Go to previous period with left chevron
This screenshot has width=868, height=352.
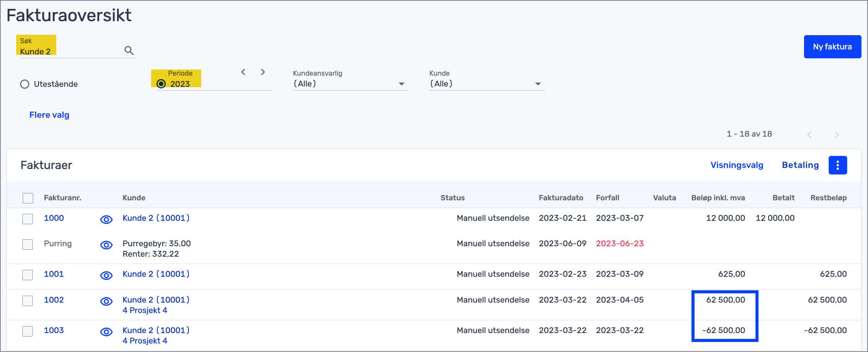(243, 72)
